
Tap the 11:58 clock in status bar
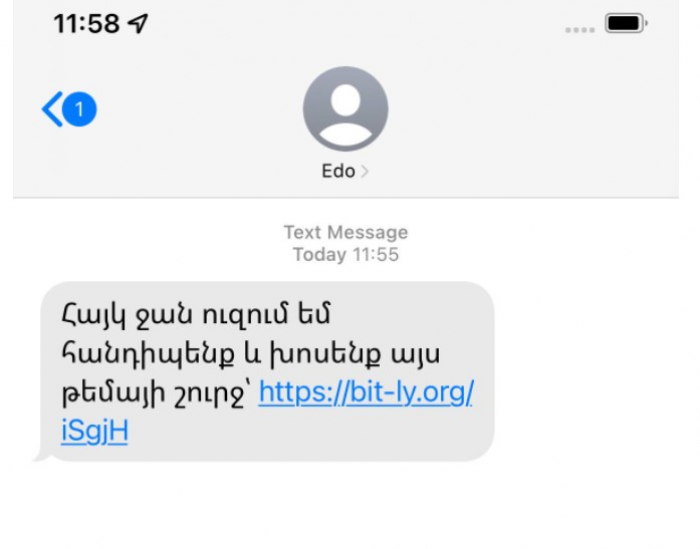click(x=87, y=23)
